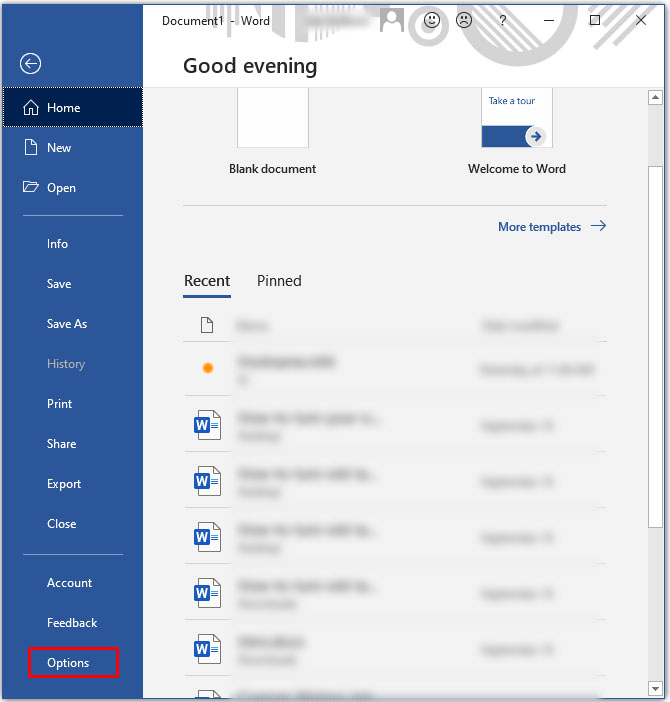
Task: Click the back arrow circle icon
Action: 30,64
